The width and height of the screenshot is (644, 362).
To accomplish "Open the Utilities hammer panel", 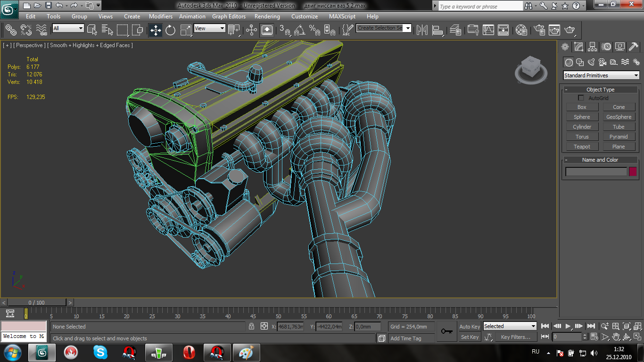I will [x=634, y=47].
